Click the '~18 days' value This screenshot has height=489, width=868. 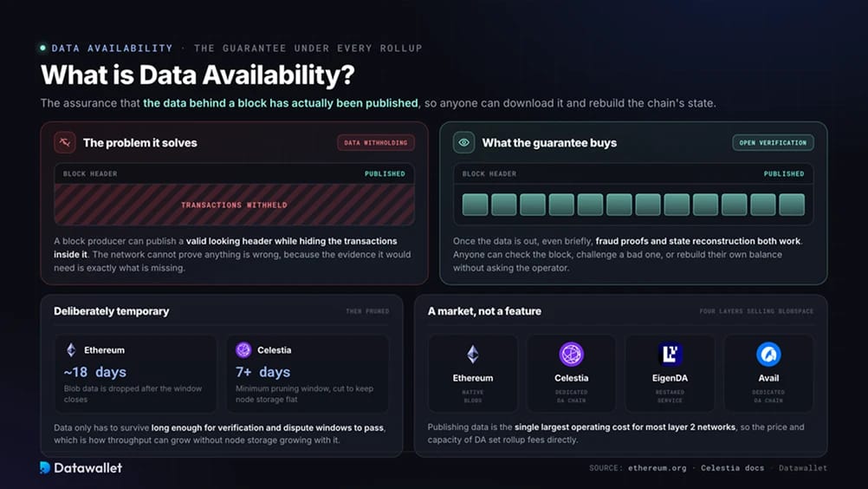(94, 372)
